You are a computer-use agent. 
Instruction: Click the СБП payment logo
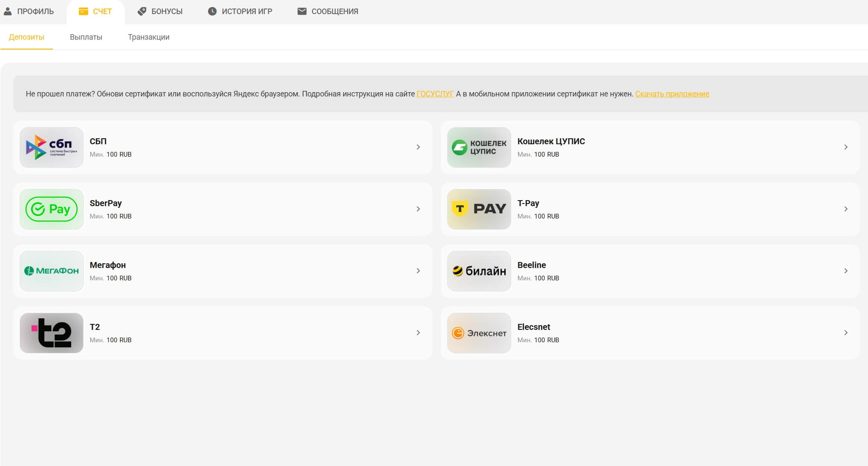(x=52, y=147)
